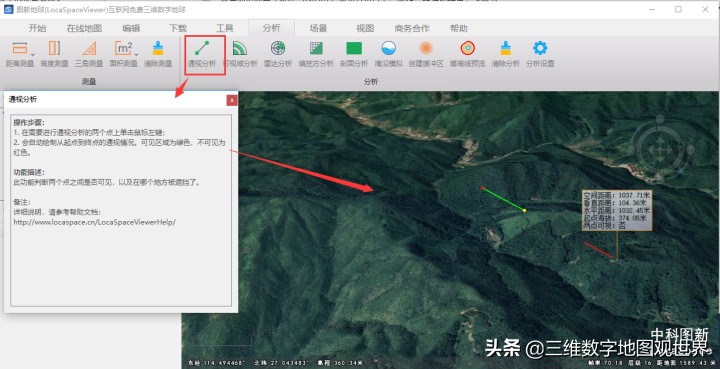Click the 高程 360.34米 status readout

341,363
